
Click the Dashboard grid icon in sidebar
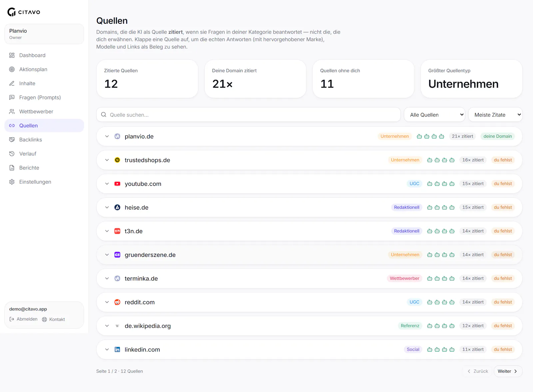coord(12,55)
